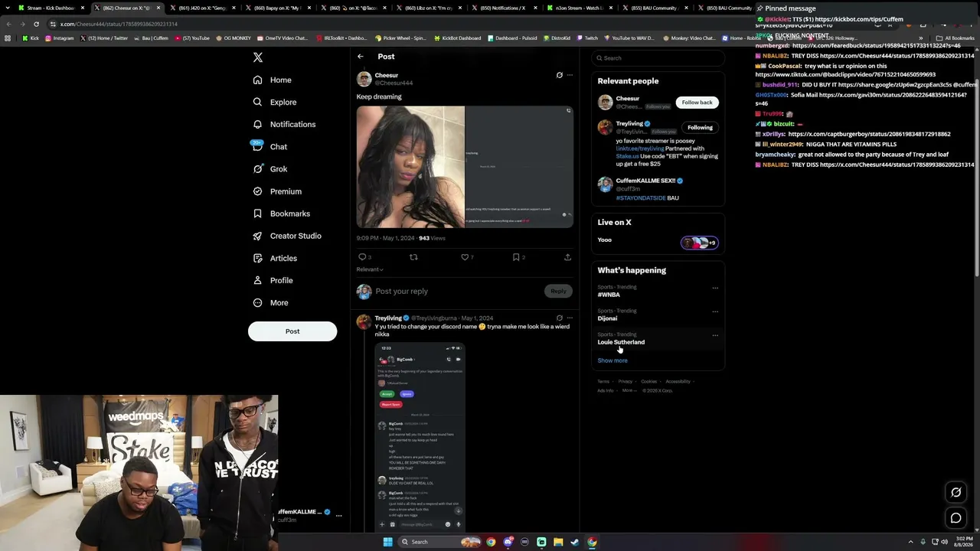Open File Explorer from the taskbar
This screenshot has width=980, height=551.
pos(558,542)
